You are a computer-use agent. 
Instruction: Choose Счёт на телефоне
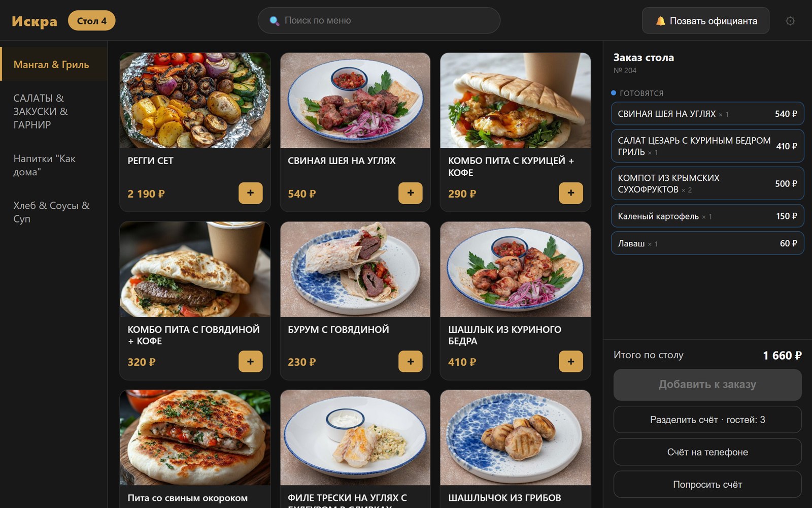pyautogui.click(x=707, y=452)
